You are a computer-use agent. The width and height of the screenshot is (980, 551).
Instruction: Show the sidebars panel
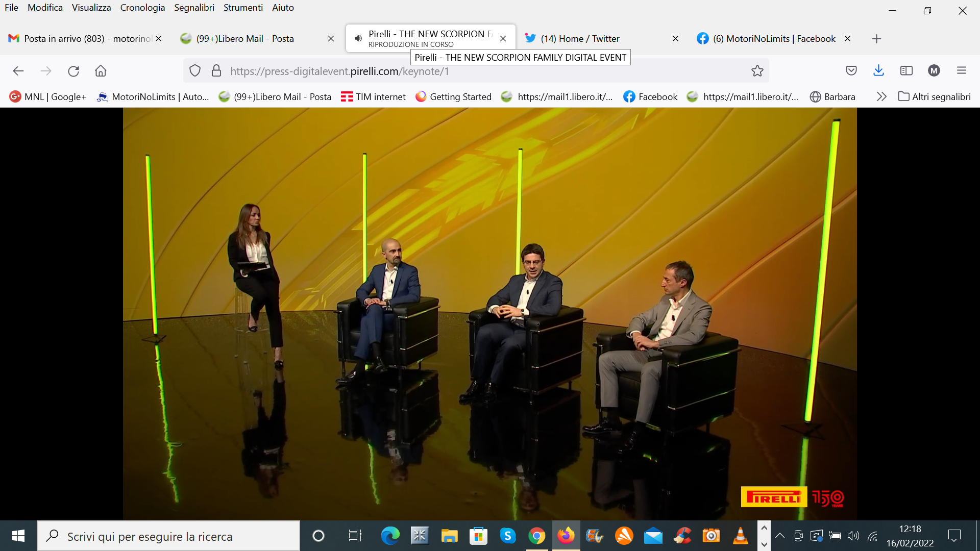(x=906, y=71)
